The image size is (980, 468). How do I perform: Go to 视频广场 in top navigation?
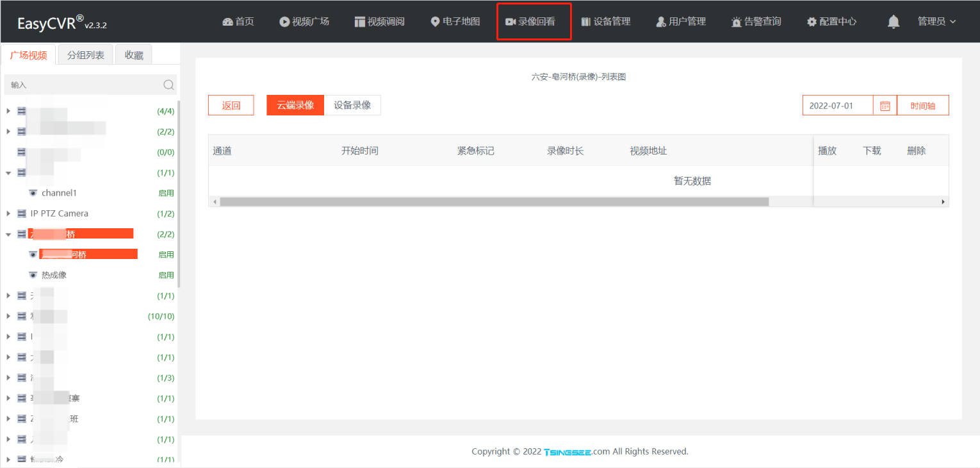pos(304,22)
